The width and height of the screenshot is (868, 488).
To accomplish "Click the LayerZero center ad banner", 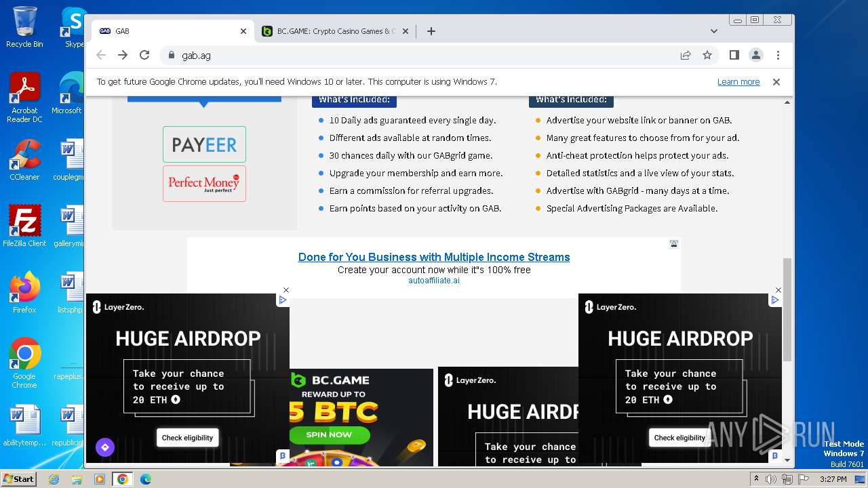I will point(508,416).
